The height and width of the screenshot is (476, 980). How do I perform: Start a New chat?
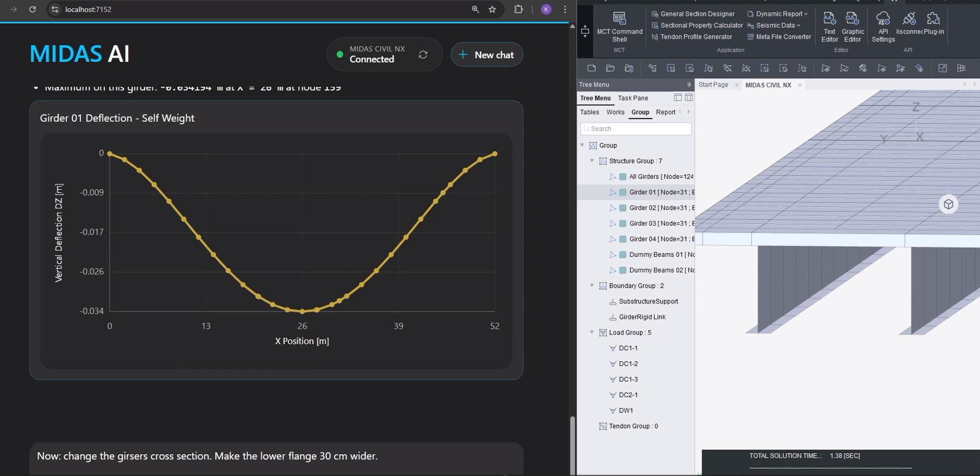486,55
